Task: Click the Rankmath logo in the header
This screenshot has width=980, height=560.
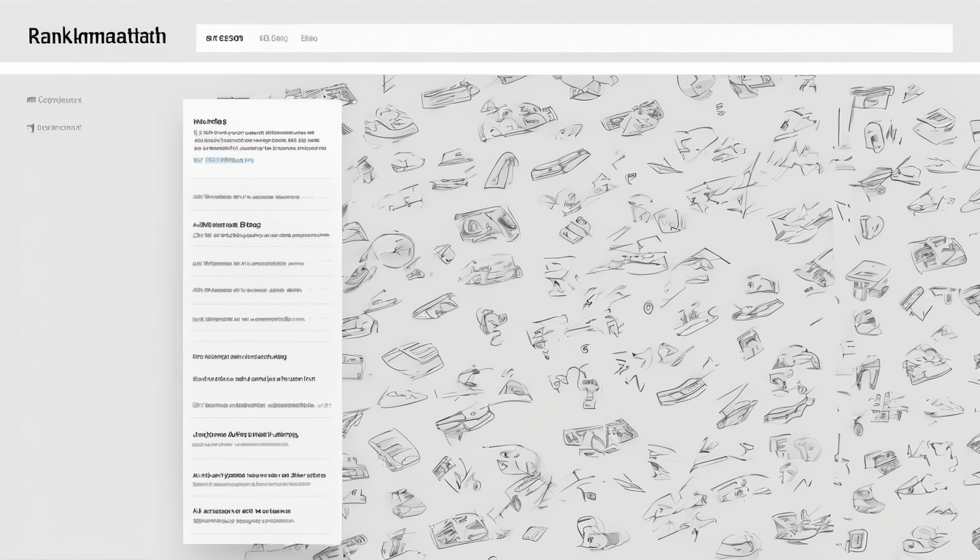Action: (x=95, y=36)
